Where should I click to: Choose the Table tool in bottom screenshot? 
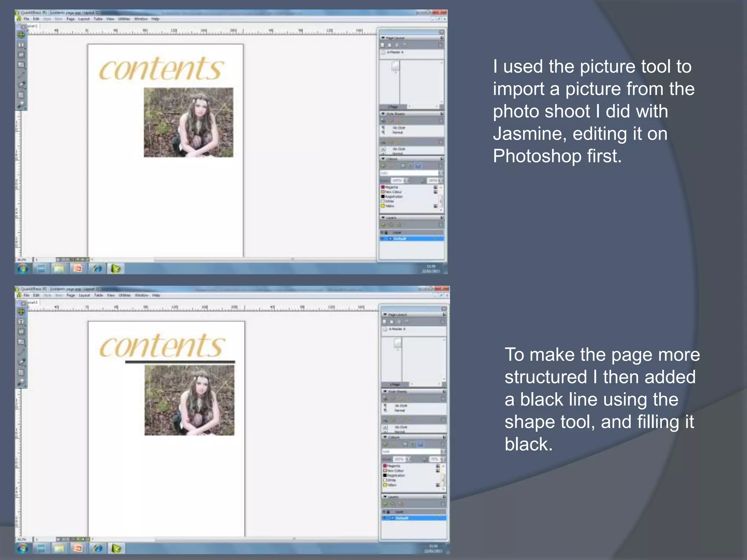pyautogui.click(x=21, y=372)
